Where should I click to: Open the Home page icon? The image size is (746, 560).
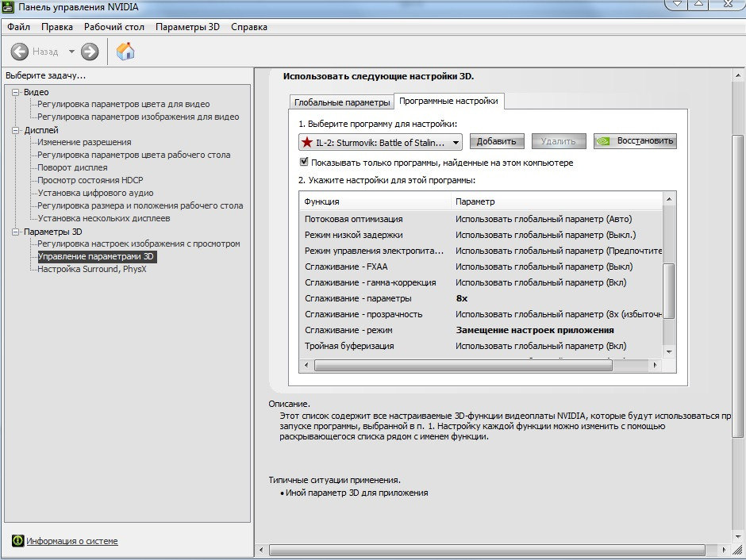coord(125,51)
